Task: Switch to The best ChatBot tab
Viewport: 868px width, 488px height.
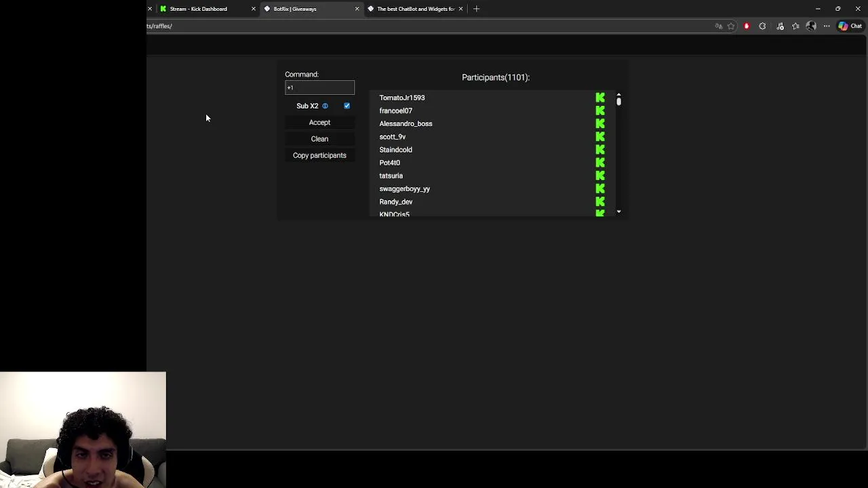Action: [415, 9]
